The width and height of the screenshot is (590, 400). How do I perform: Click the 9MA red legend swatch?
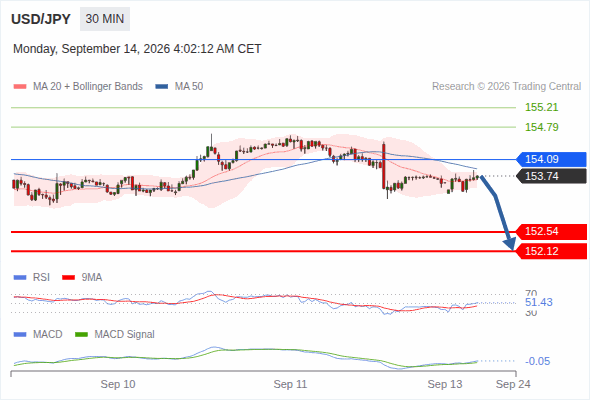(68, 278)
